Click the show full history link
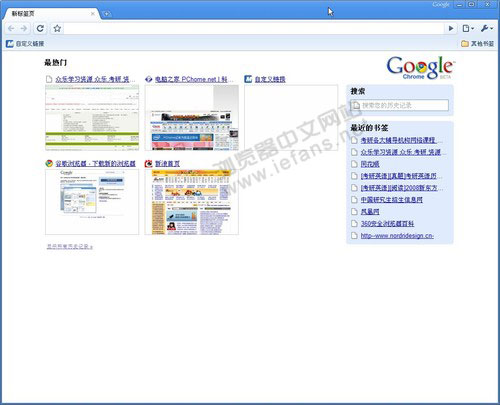Screen dimensions: 500x405 pos(70,247)
